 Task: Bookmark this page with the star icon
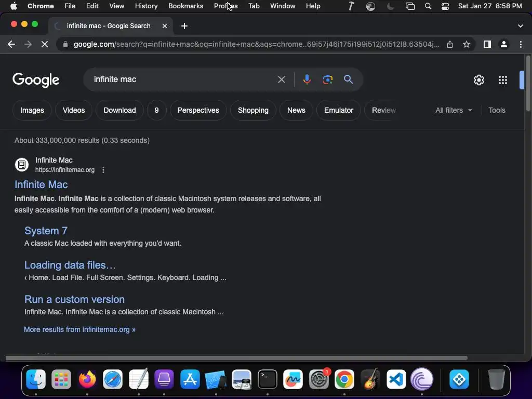(467, 44)
